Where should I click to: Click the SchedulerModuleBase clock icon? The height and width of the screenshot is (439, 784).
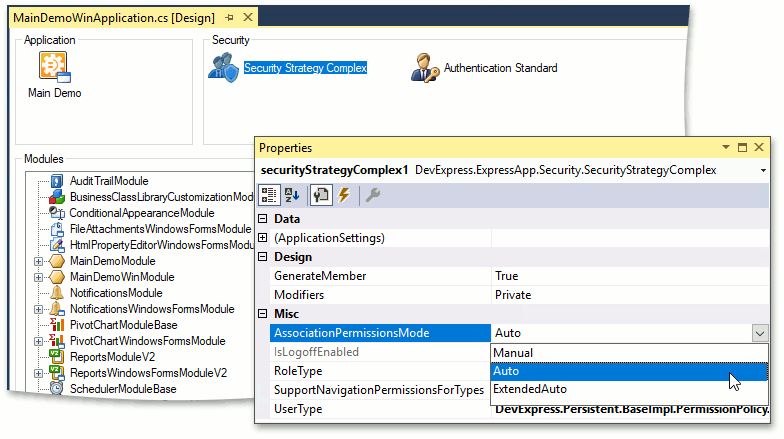point(57,389)
